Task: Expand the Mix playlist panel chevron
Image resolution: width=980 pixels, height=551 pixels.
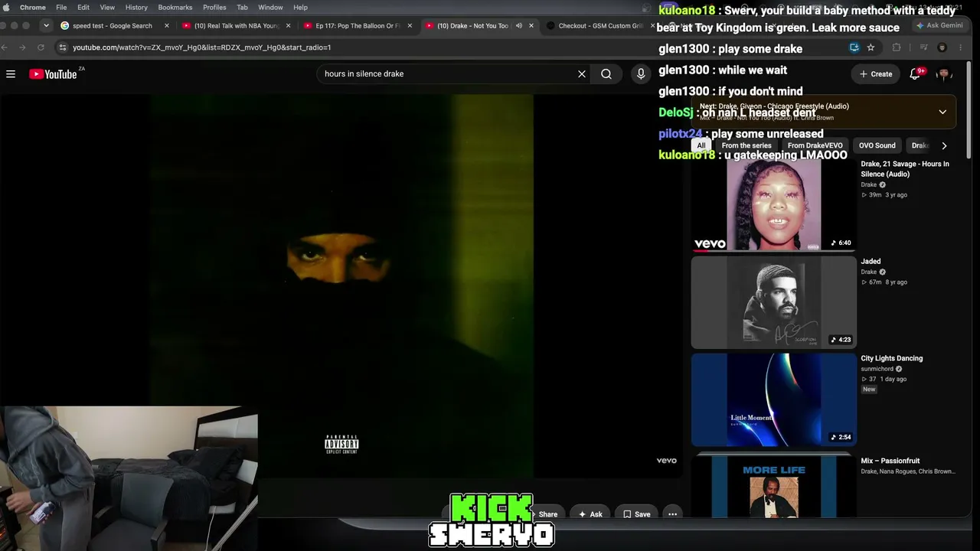Action: coord(942,112)
